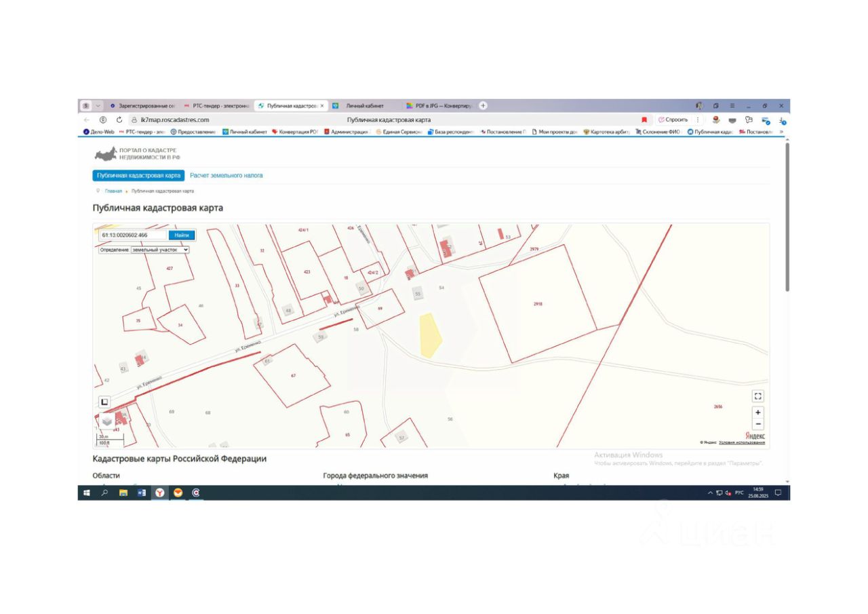Screen dimensions: 868x614
Task: Click the browser back arrow
Action: pyautogui.click(x=86, y=119)
